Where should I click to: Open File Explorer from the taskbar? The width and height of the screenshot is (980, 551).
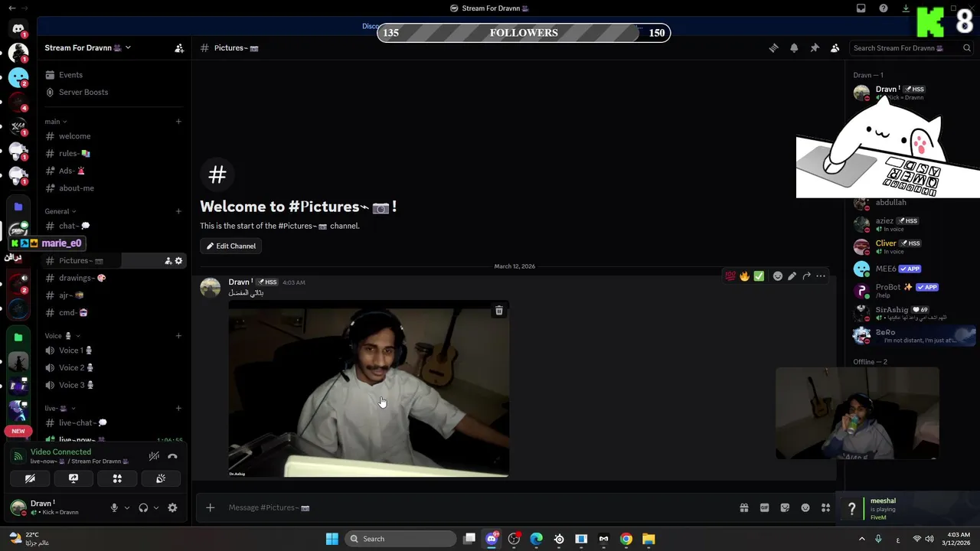[648, 539]
